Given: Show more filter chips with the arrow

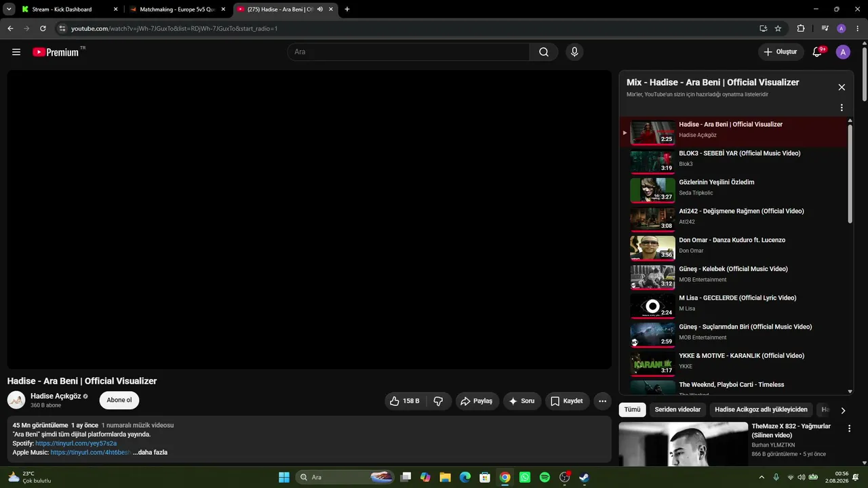Looking at the screenshot, I should (x=843, y=410).
